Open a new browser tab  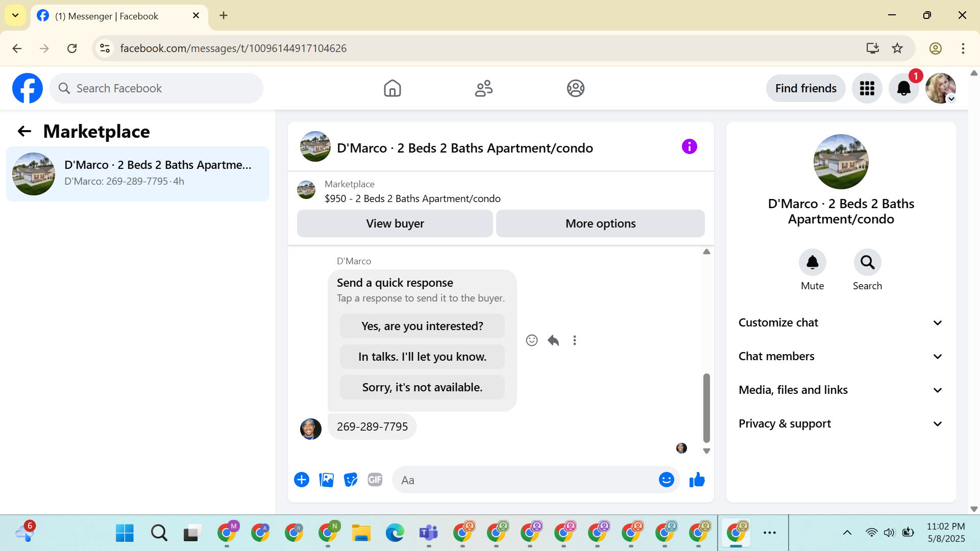(224, 15)
